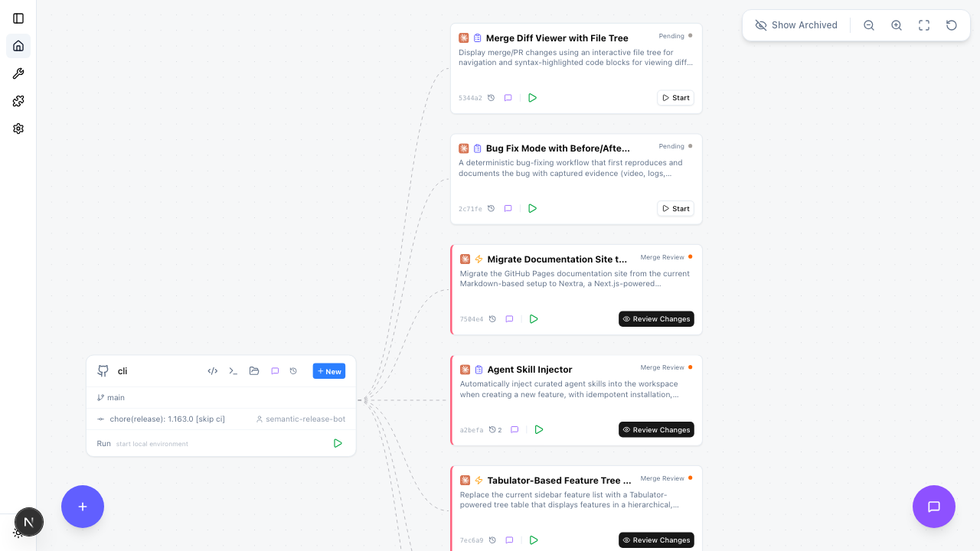Open Bug Fix Mode chat icon

(x=508, y=208)
